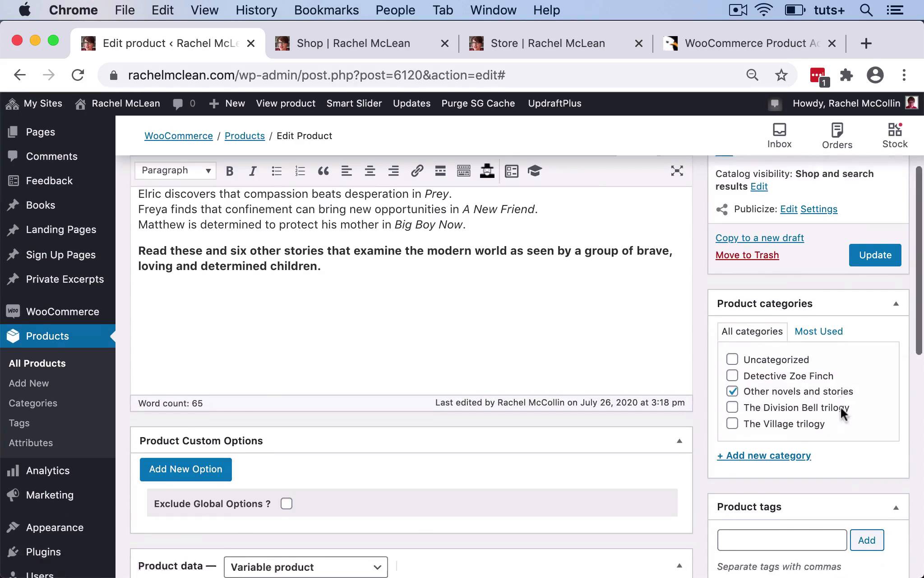Click the insert link icon
The image size is (924, 578).
click(x=417, y=171)
